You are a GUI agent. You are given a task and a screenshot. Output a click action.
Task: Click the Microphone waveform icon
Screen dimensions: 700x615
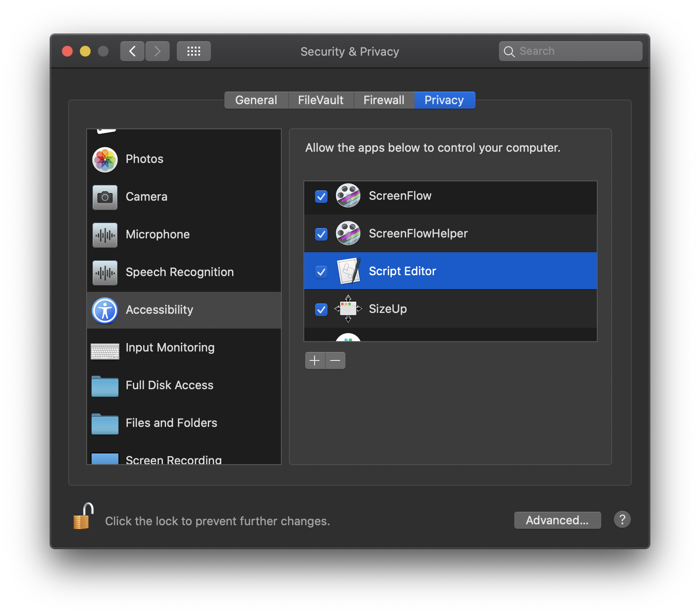click(x=105, y=235)
